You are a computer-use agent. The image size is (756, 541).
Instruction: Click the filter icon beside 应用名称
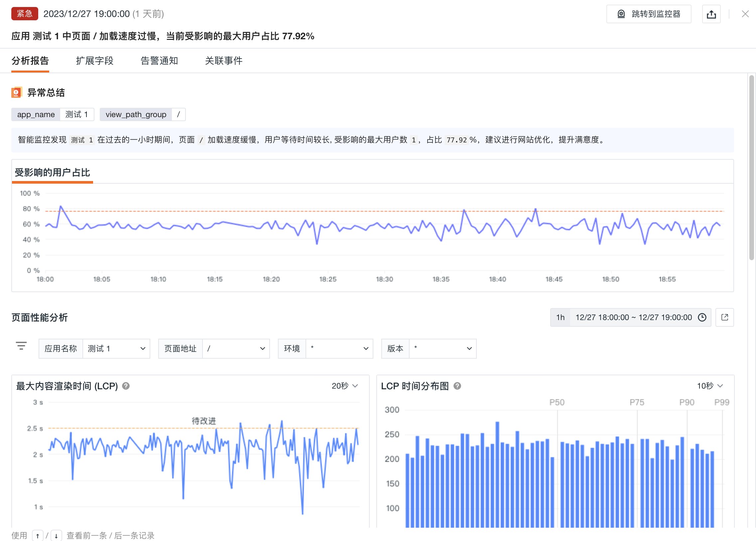[x=21, y=346]
